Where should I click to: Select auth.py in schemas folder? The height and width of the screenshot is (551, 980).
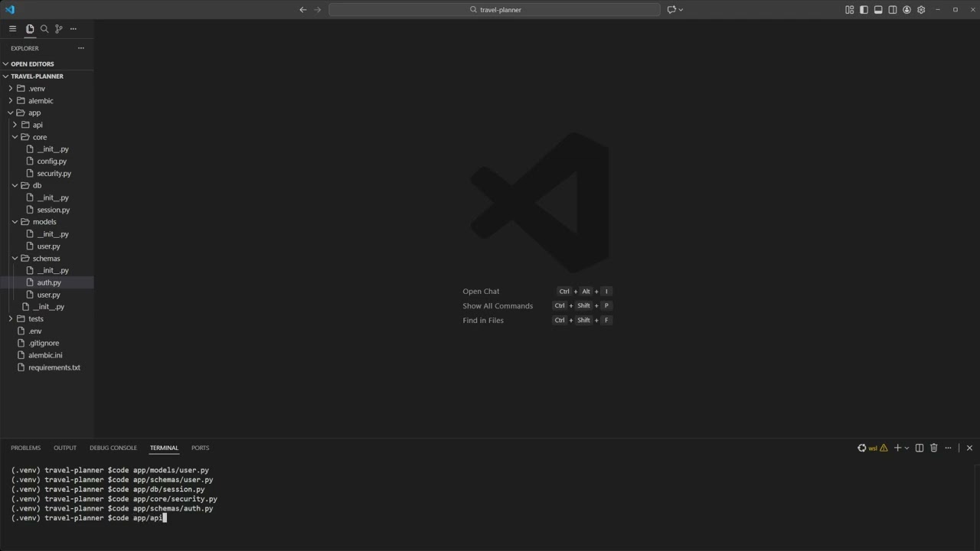tap(47, 282)
